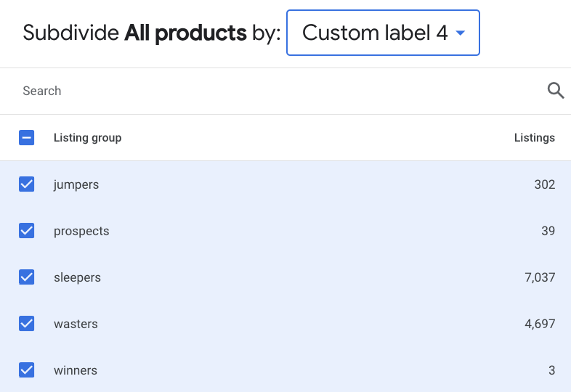The width and height of the screenshot is (571, 392).
Task: Click the 7,037 listings count for sleepers
Action: pyautogui.click(x=540, y=278)
